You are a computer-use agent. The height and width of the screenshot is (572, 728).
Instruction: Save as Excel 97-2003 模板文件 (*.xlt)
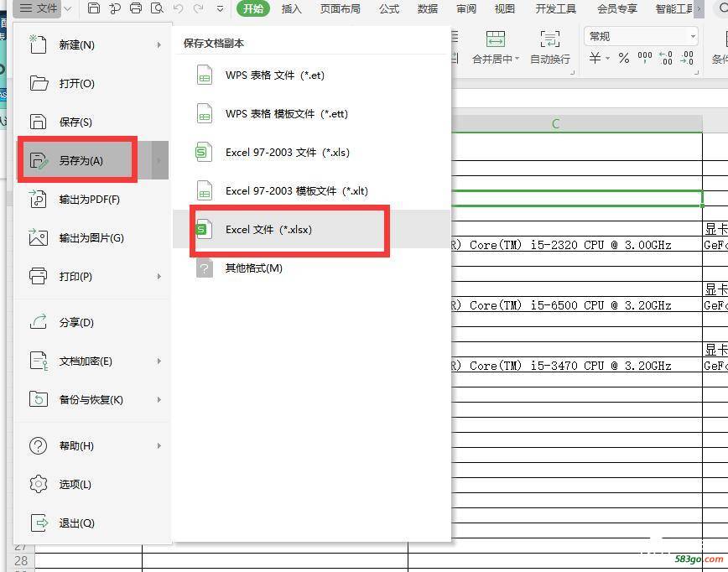(312, 191)
